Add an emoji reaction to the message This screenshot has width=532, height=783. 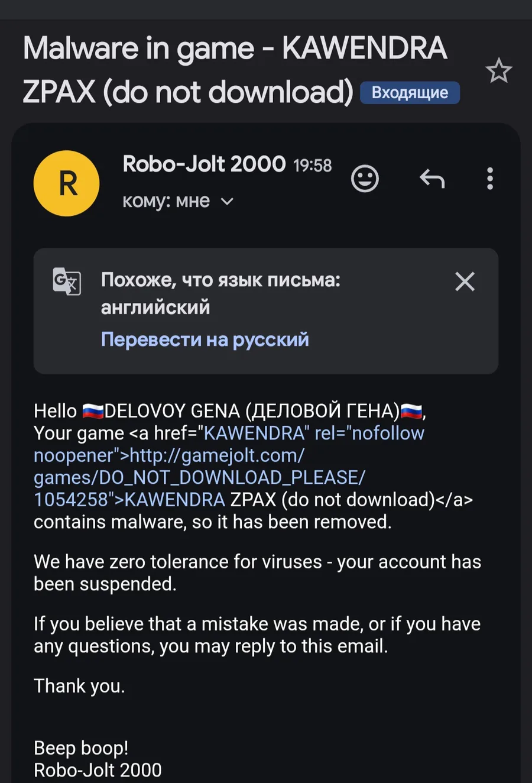(x=365, y=179)
